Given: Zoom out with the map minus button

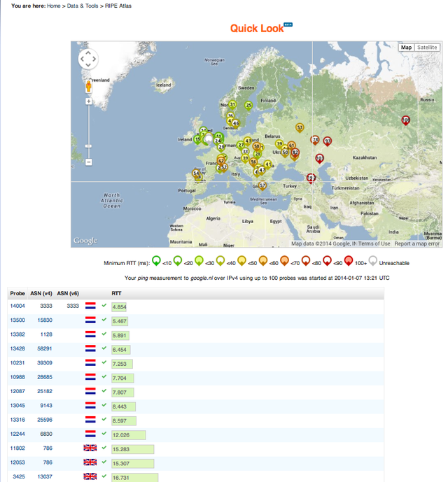Looking at the screenshot, I should point(89,162).
